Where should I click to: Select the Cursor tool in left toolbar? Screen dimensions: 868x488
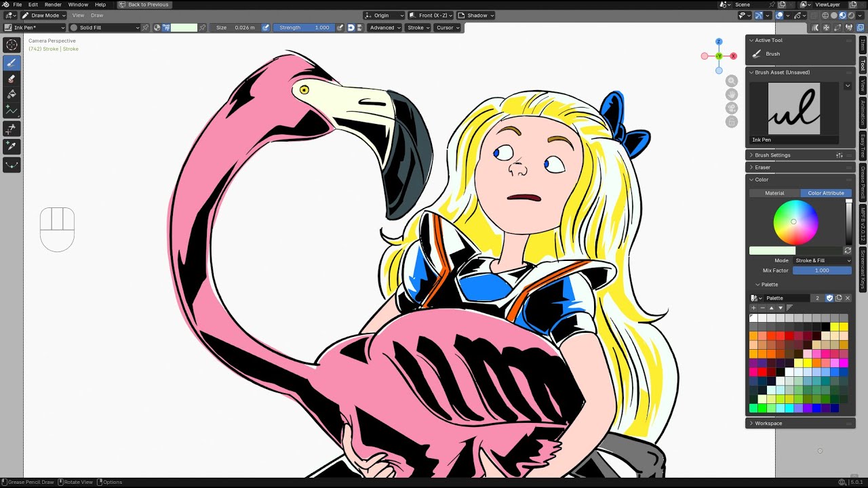[x=12, y=45]
